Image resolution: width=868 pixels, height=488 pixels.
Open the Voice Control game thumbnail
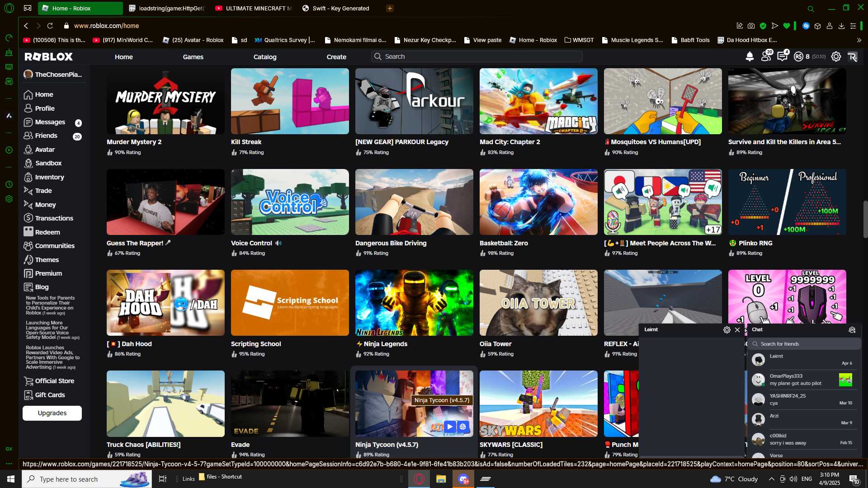pos(290,202)
